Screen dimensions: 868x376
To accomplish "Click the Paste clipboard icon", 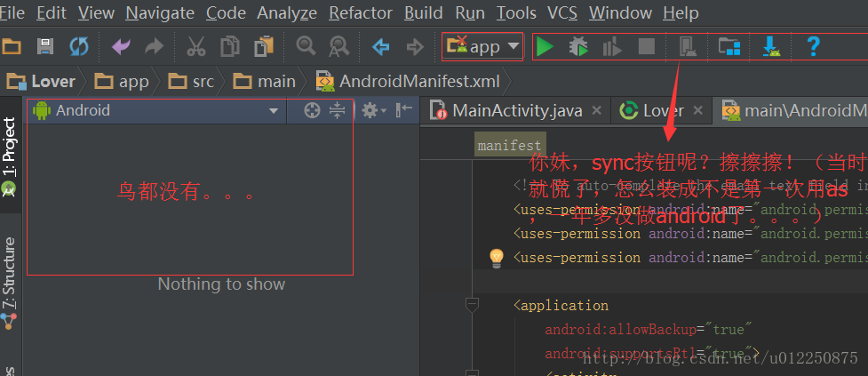I will coord(264,47).
